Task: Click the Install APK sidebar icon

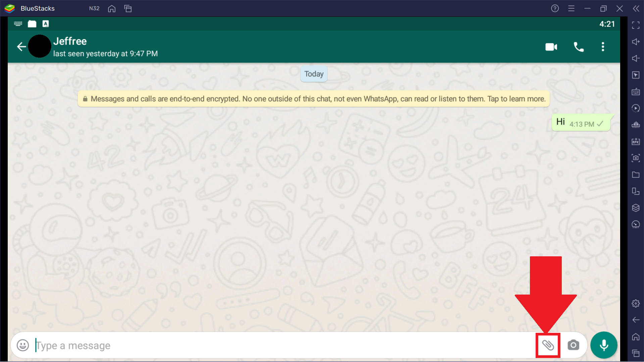Action: [636, 141]
